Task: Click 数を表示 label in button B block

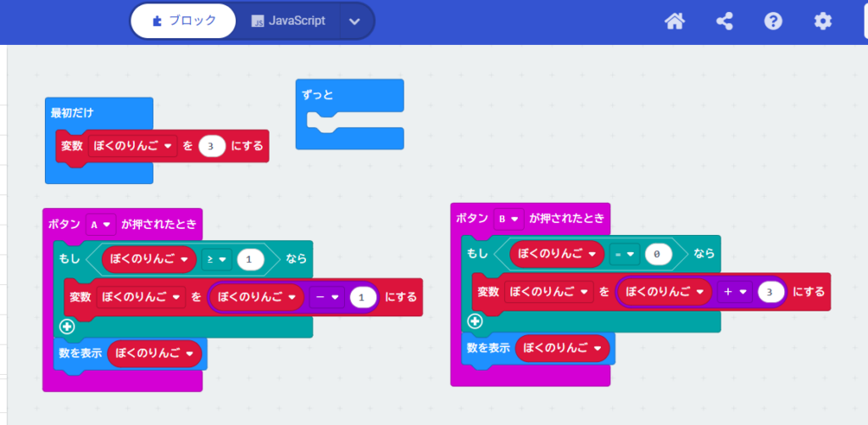Action: point(488,348)
